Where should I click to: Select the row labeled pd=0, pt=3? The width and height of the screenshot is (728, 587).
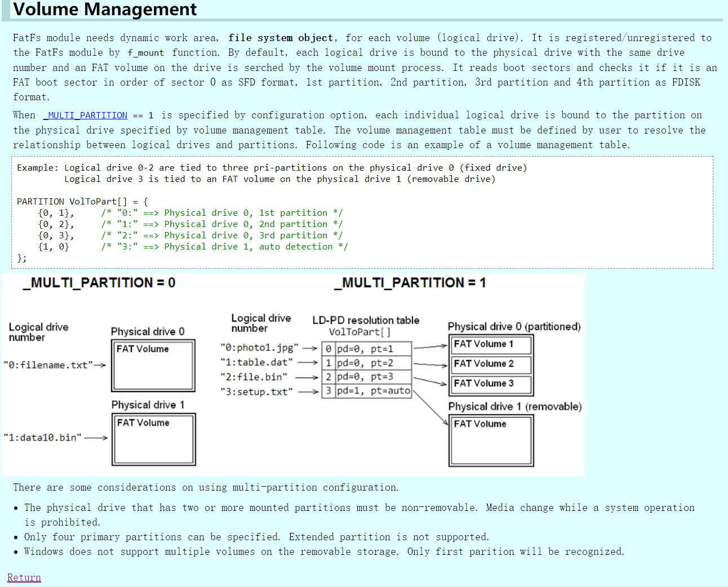coord(366,377)
